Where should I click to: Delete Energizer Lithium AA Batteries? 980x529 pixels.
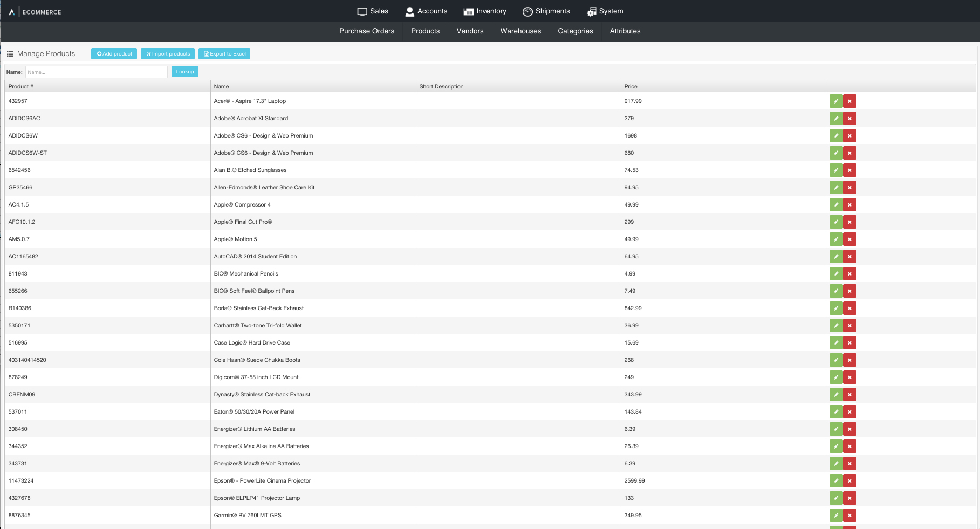tap(849, 429)
